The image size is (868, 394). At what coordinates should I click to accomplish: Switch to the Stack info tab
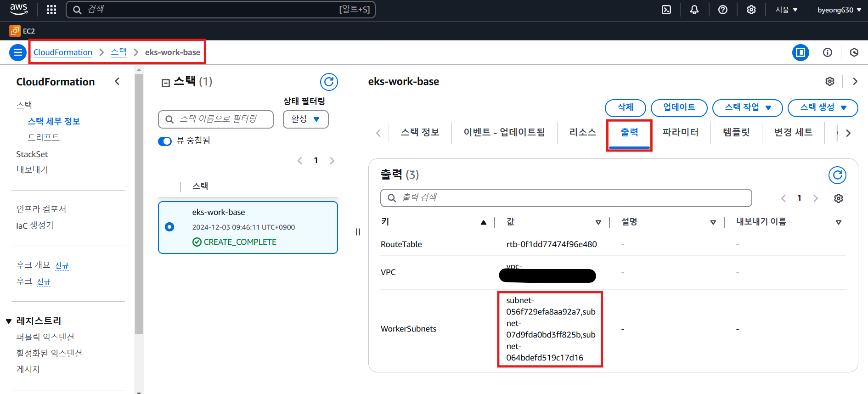click(x=420, y=132)
